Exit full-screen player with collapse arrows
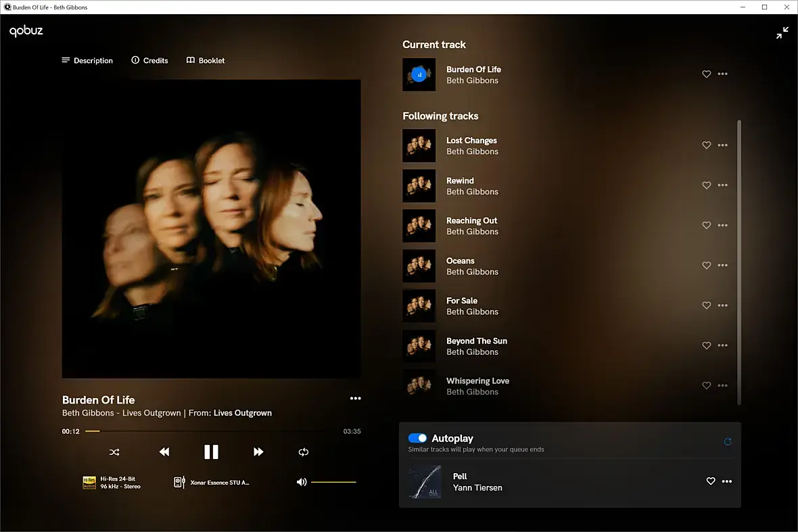The image size is (798, 532). (782, 32)
